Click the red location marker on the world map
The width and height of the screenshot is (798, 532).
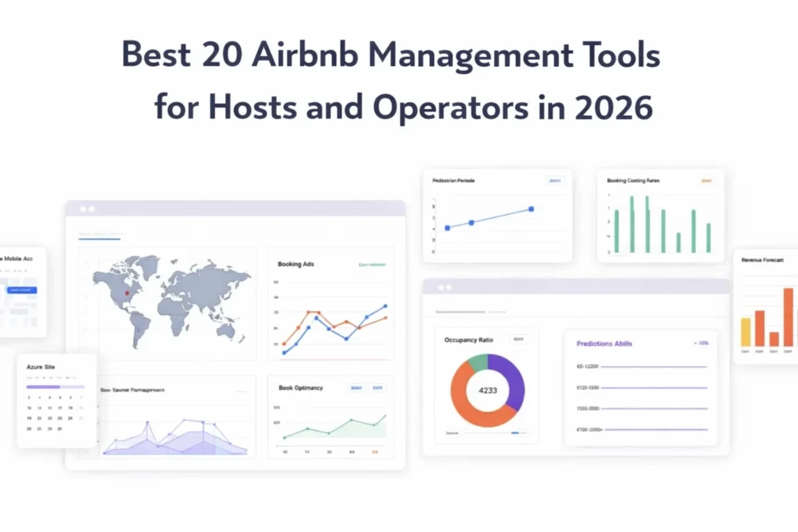(x=127, y=292)
